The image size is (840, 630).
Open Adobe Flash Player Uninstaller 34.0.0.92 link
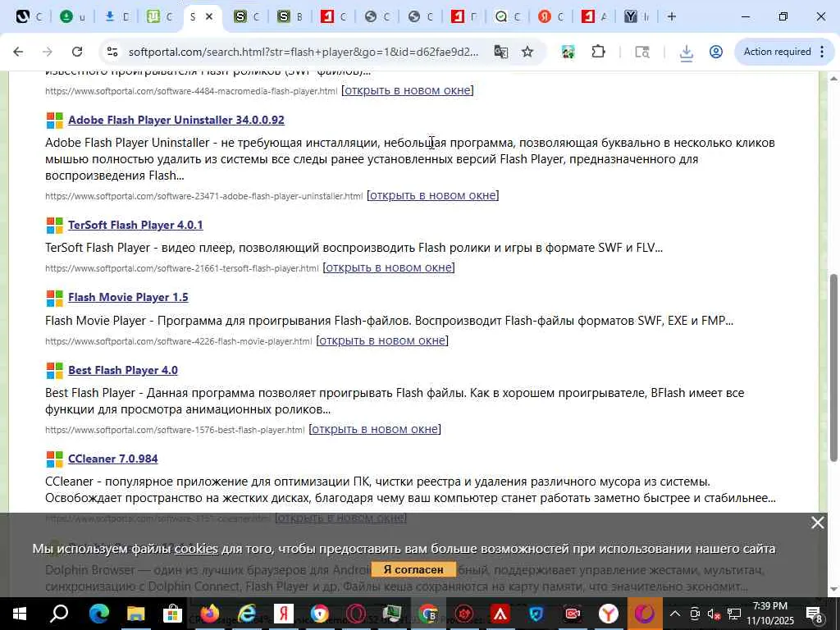[x=176, y=120]
